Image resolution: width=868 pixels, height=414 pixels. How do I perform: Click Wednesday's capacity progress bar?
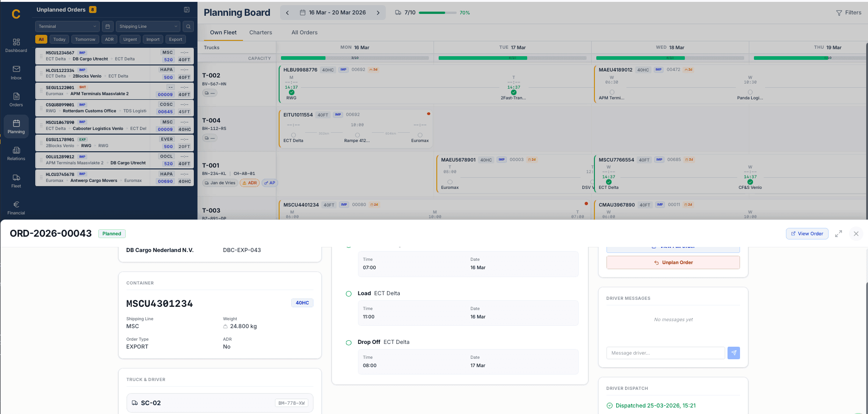pyautogui.click(x=670, y=58)
